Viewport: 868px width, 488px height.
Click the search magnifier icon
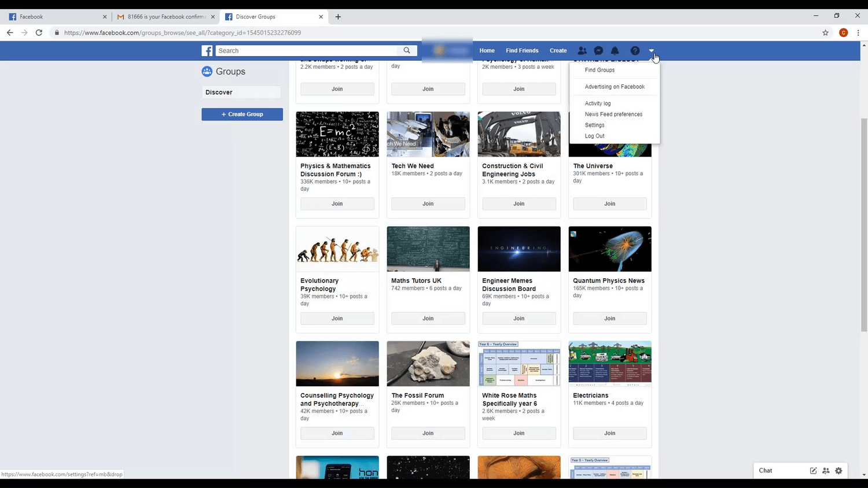coord(407,50)
